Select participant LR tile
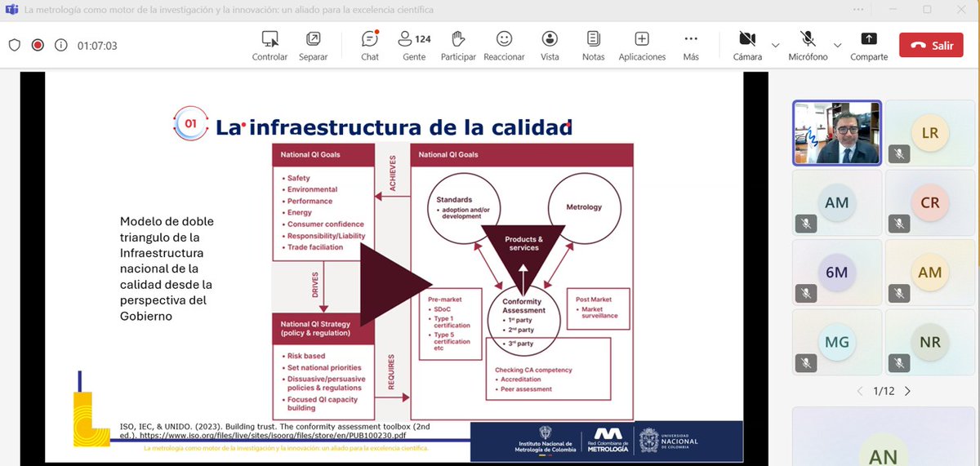Image resolution: width=980 pixels, height=466 pixels. [x=929, y=132]
